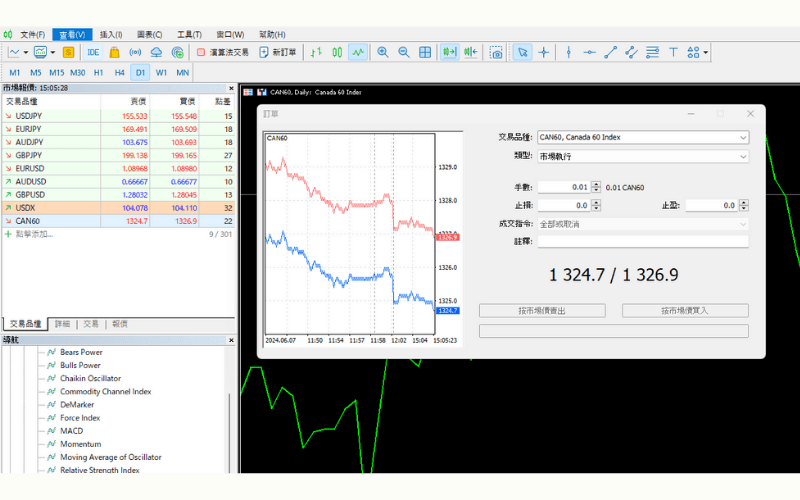800x500 pixels.
Task: Zoom in on the chart
Action: 383,52
